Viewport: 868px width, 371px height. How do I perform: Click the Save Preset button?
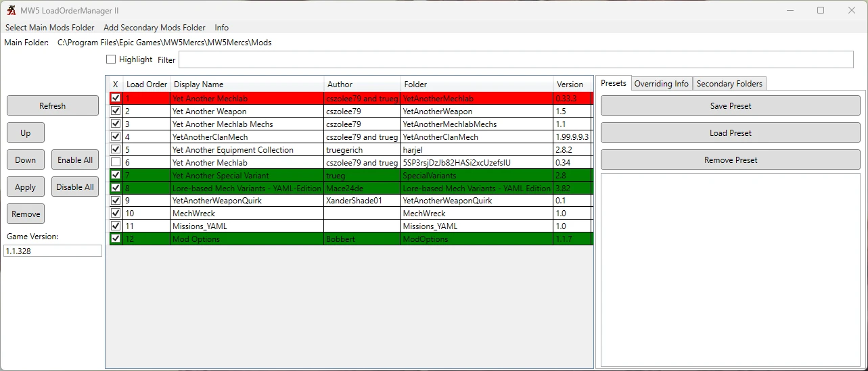(731, 105)
